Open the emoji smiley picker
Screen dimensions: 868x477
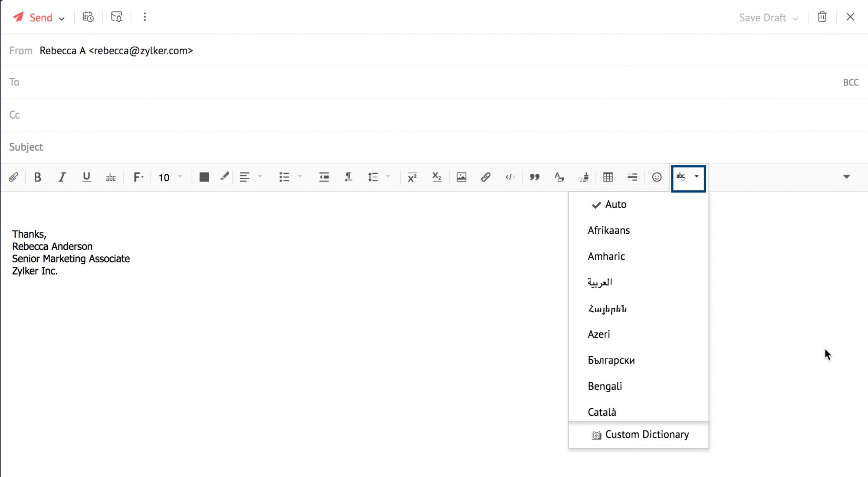pos(657,177)
